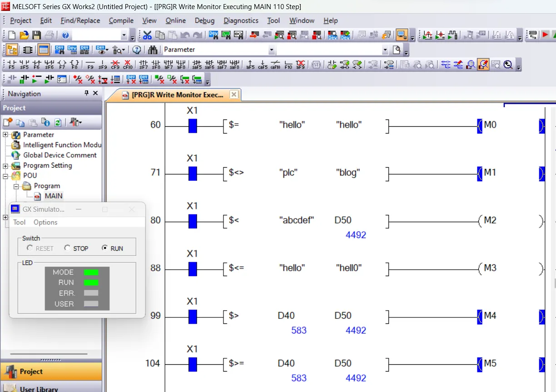Open the Project menu
Image resolution: width=556 pixels, height=392 pixels.
[20, 20]
